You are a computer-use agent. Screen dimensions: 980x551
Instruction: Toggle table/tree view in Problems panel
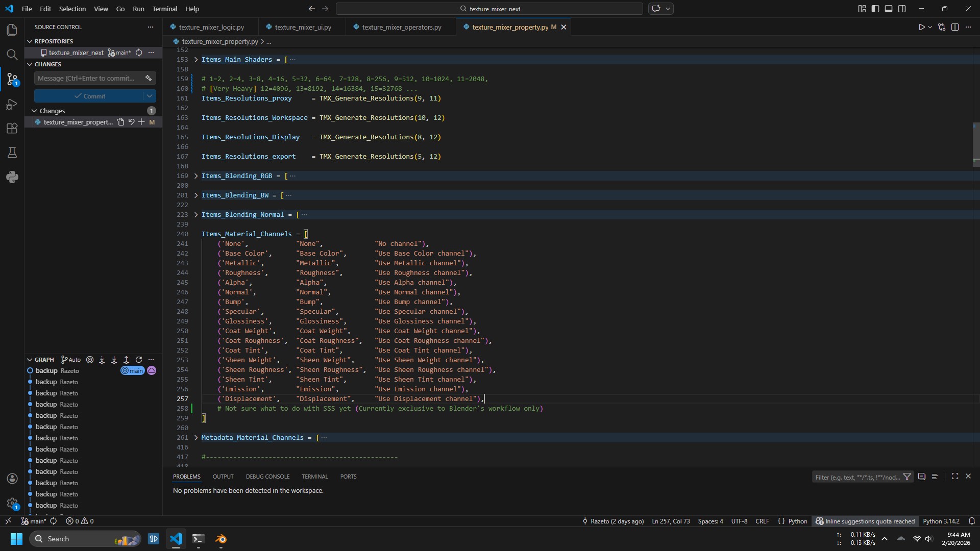tap(935, 477)
